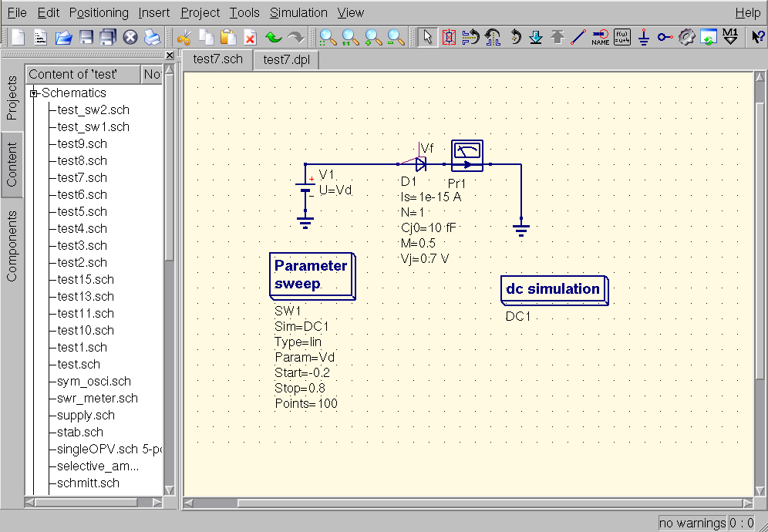
Task: Save the current document
Action: tap(86, 37)
